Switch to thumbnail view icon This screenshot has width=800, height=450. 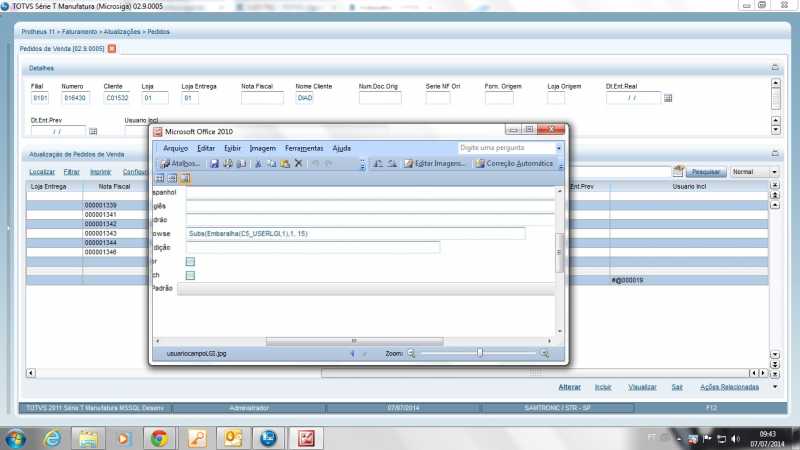160,178
